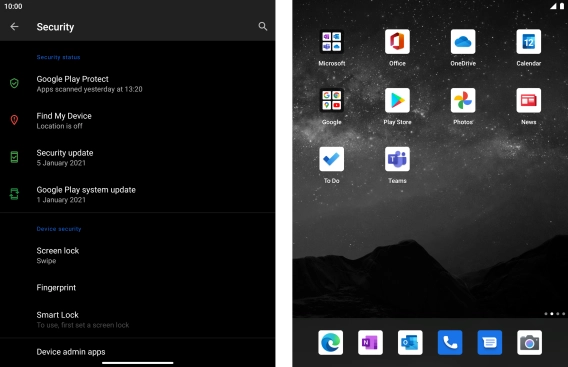Go back using the Security back arrow
568x367 pixels.
coord(14,26)
